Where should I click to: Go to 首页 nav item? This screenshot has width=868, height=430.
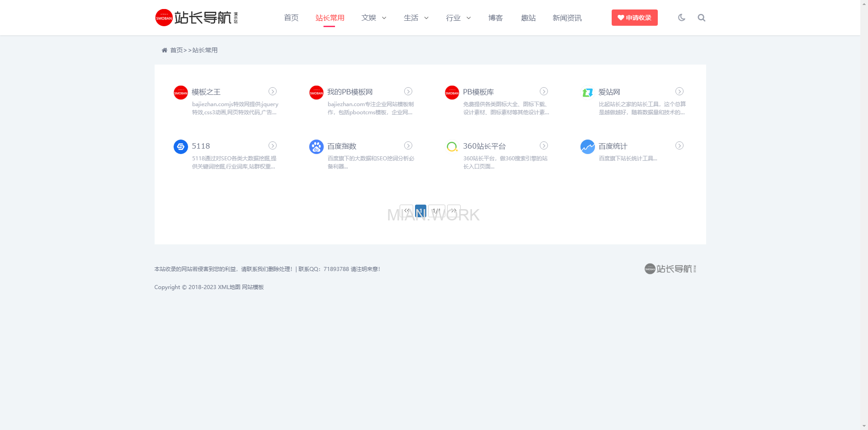(291, 18)
